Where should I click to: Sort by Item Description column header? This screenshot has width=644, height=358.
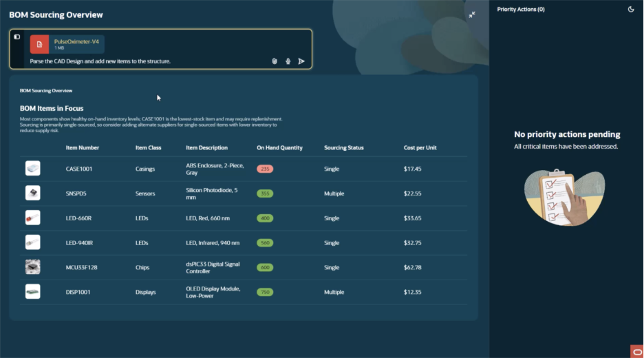(206, 147)
